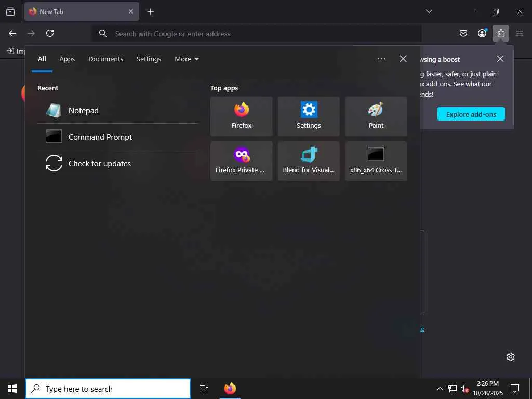532x399 pixels.
Task: Switch to the Documents search tab
Action: [105, 59]
